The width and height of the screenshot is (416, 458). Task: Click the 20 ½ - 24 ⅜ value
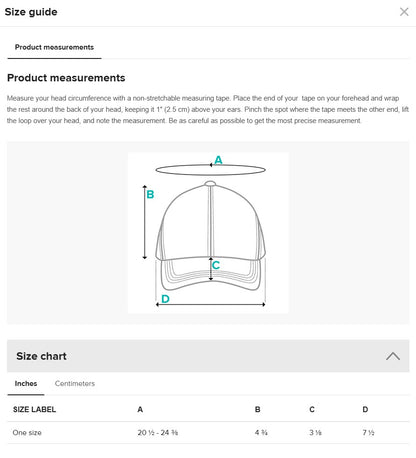point(158,433)
